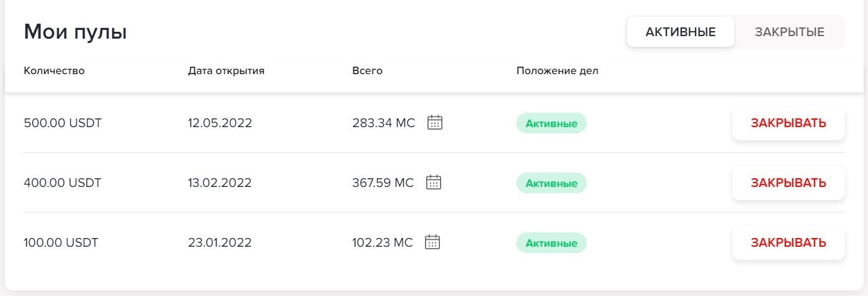Open calendar icon beside 367.59 MC
868x296 pixels.
[434, 183]
